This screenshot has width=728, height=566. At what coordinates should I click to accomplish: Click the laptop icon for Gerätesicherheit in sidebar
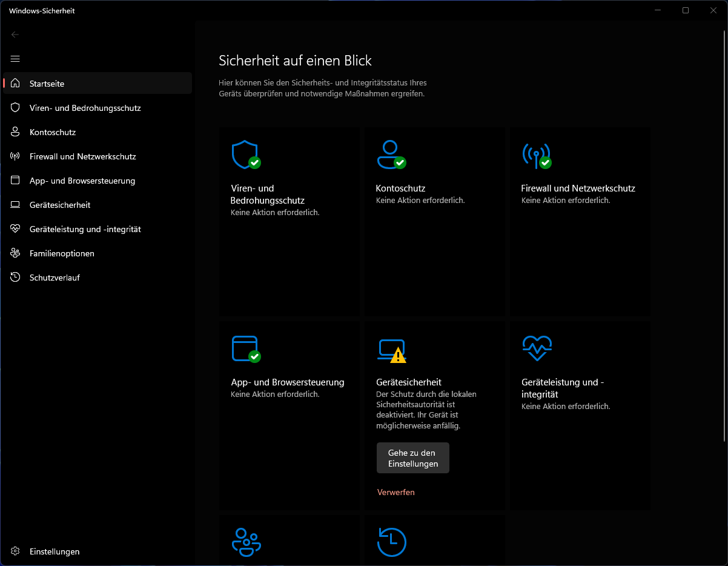[15, 205]
